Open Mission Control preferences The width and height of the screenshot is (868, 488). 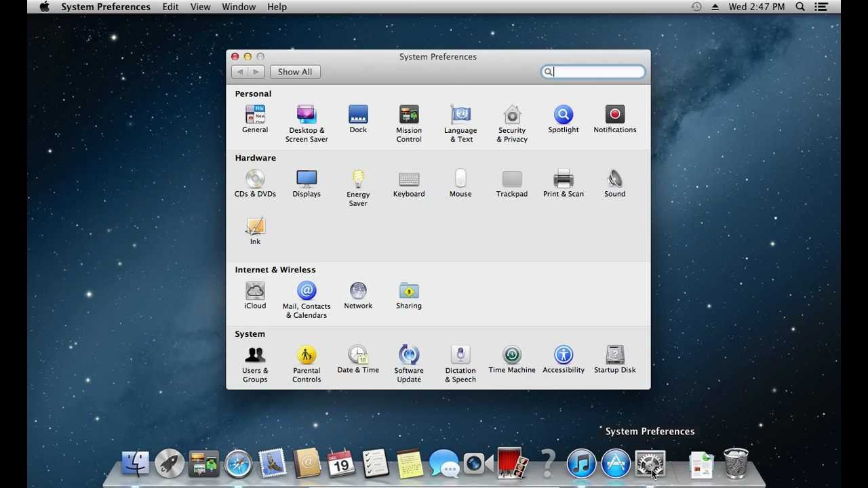(x=409, y=123)
